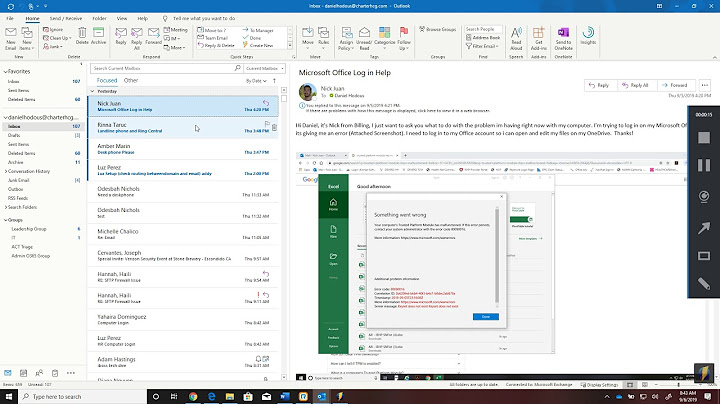Viewport: 720px width, 404px height.
Task: Apply the To Manager quick step
Action: click(x=258, y=30)
